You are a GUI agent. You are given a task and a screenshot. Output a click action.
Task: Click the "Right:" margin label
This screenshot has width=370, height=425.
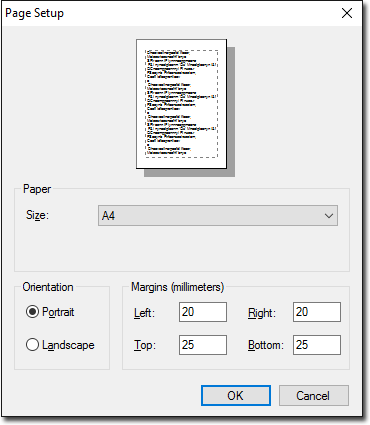[x=262, y=313]
